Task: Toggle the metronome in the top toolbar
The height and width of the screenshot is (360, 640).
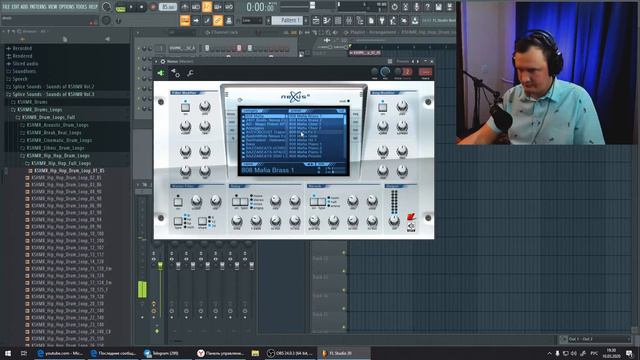Action: [x=185, y=7]
